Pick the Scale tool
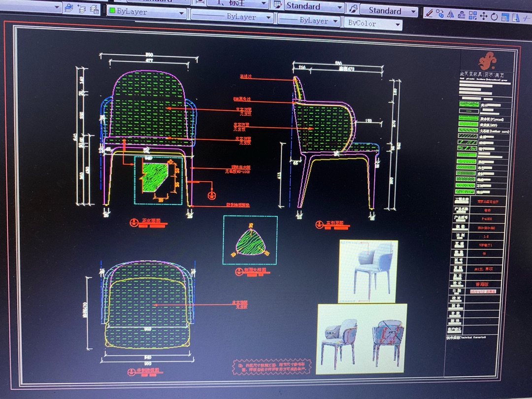Viewport: 532px width, 399px height. [505, 17]
